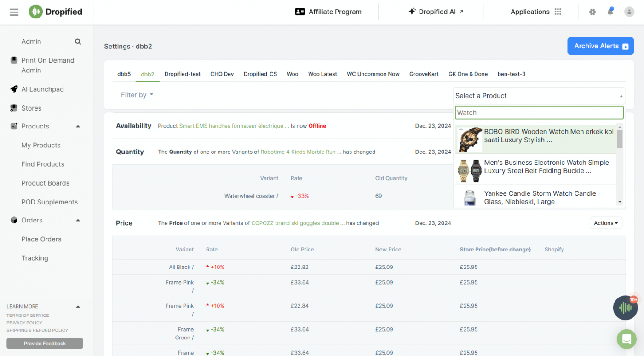The height and width of the screenshot is (356, 644).
Task: Open the Terms of Service link
Action: click(x=28, y=315)
